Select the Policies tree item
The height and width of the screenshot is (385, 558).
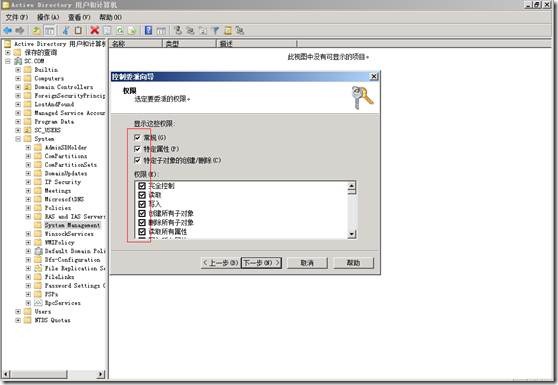[58, 208]
